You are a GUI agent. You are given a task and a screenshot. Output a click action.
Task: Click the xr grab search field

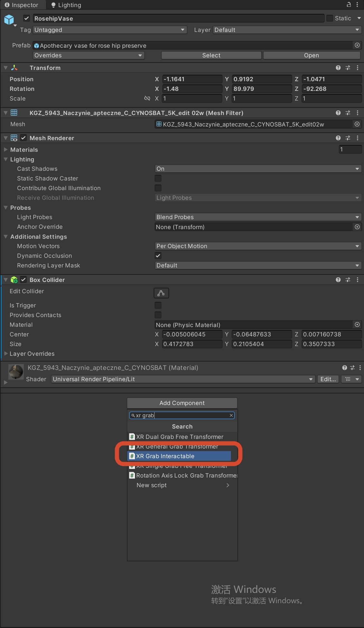(x=182, y=415)
